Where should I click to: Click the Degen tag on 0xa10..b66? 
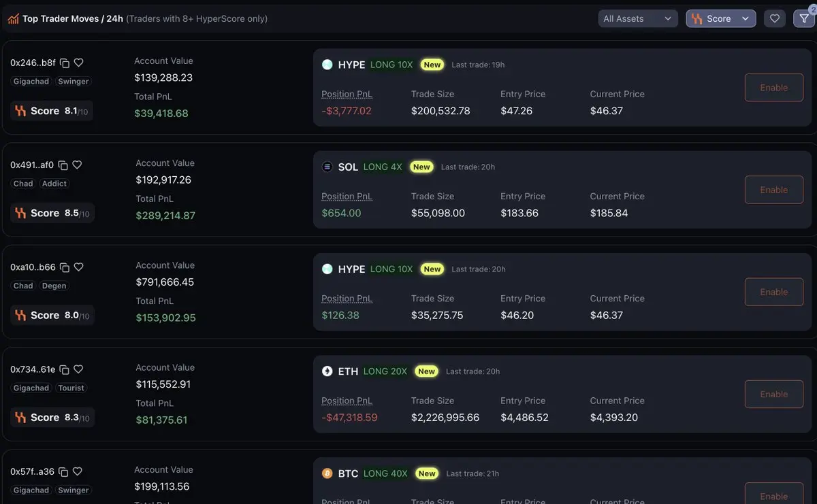(x=54, y=286)
